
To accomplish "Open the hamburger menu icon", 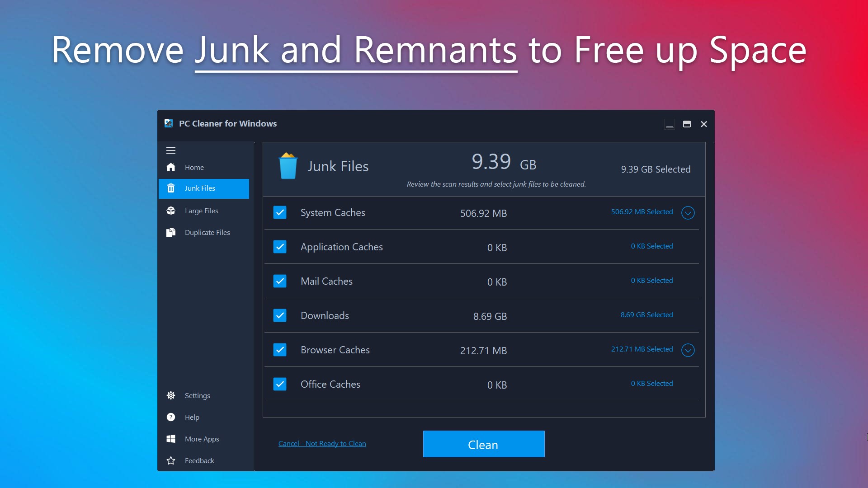I will click(x=171, y=150).
